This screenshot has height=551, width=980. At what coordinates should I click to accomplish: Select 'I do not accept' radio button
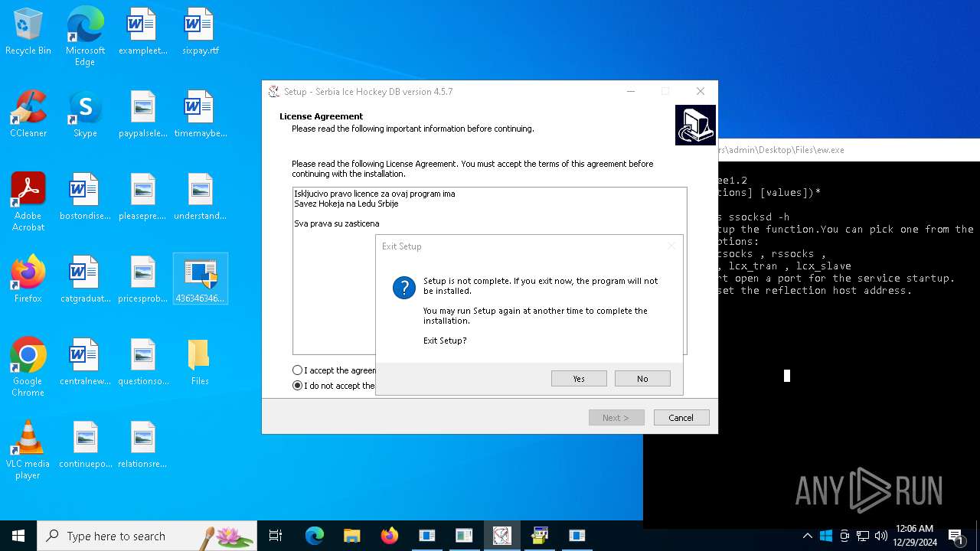(x=298, y=386)
